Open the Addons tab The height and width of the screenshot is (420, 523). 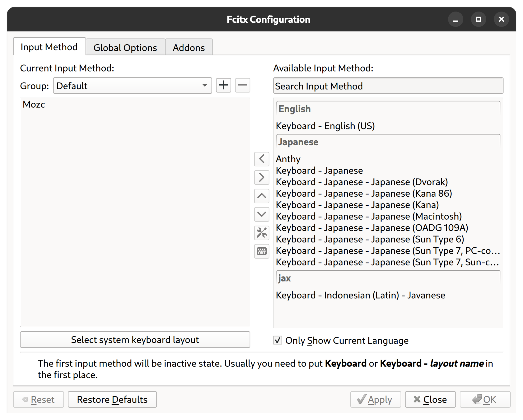[x=189, y=47]
